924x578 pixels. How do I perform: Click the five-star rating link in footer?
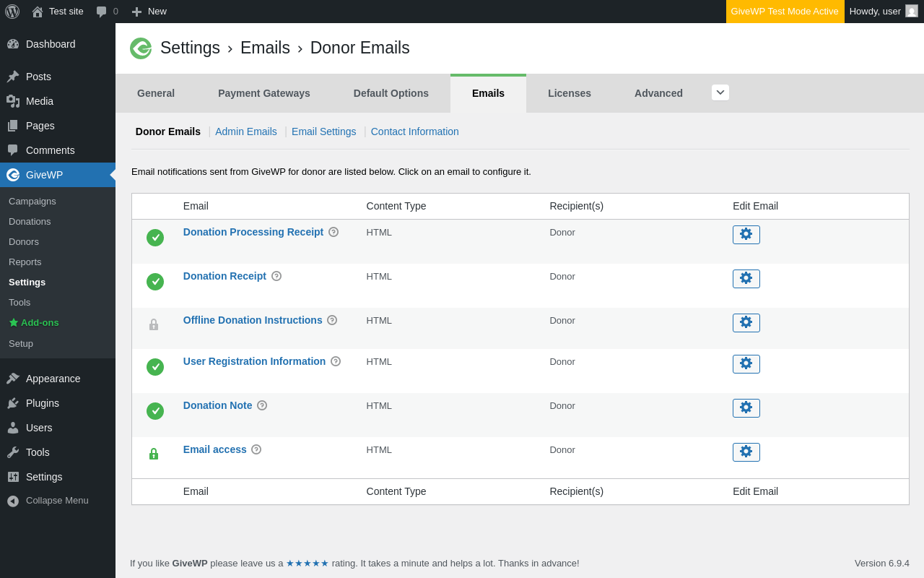[308, 564]
